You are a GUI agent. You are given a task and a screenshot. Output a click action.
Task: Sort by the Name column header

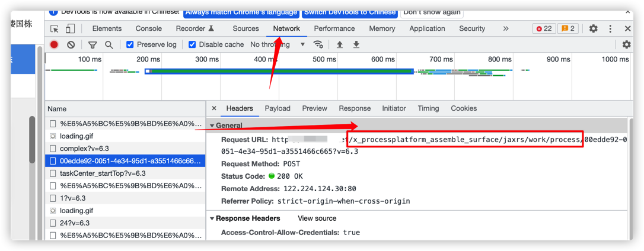125,109
